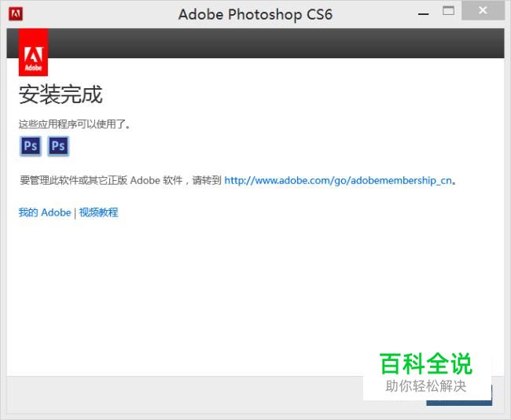Maximize the installer window

point(448,11)
